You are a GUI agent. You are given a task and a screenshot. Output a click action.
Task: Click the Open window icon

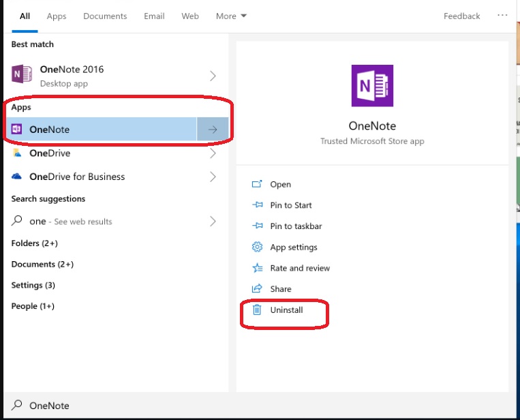[x=257, y=184]
